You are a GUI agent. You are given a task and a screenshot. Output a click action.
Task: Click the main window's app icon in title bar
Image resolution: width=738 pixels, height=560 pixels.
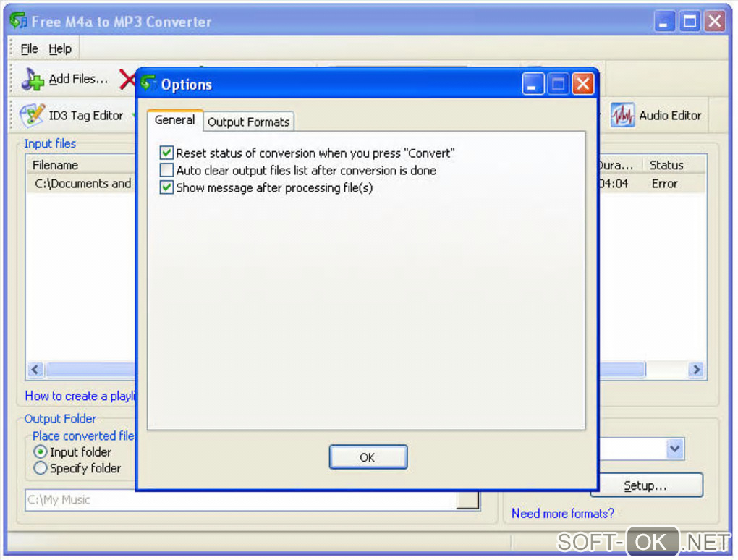(18, 21)
